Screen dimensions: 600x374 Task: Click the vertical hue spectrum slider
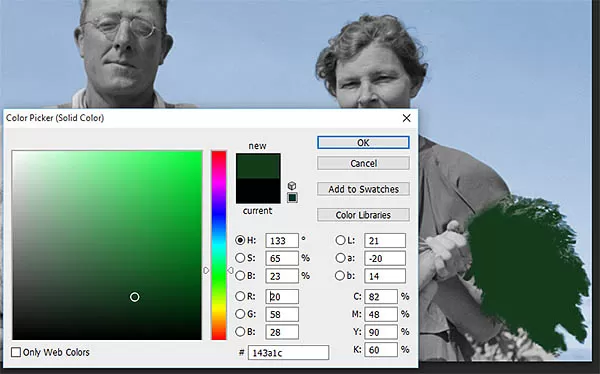coord(219,245)
